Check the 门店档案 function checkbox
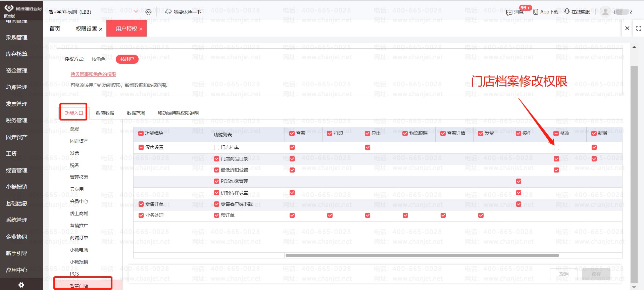The width and height of the screenshot is (644, 290). coord(216,147)
